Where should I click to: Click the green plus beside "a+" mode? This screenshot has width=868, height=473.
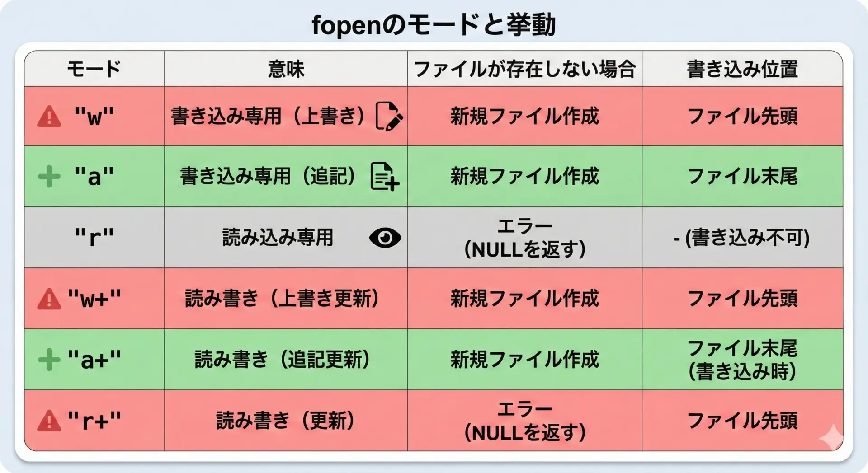click(x=49, y=360)
